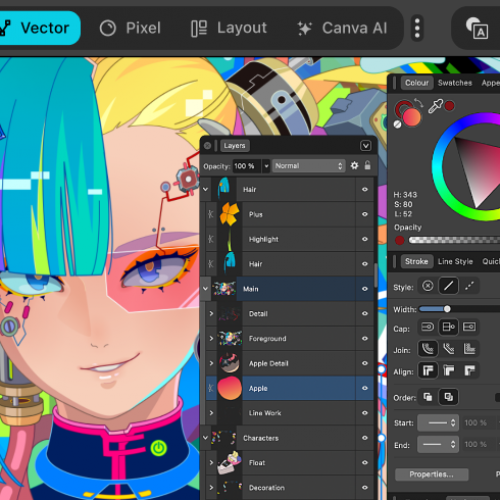Toggle the layer lock icon

(x=367, y=165)
